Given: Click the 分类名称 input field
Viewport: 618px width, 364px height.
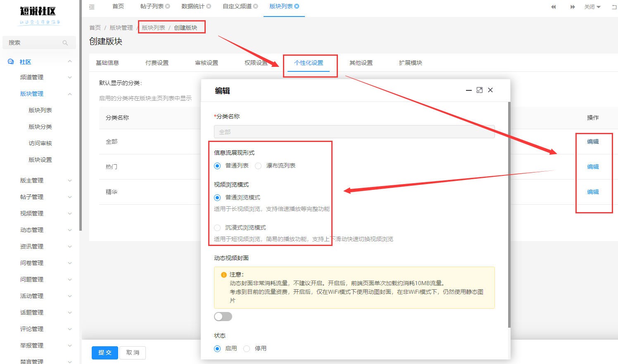Looking at the screenshot, I should tap(354, 132).
